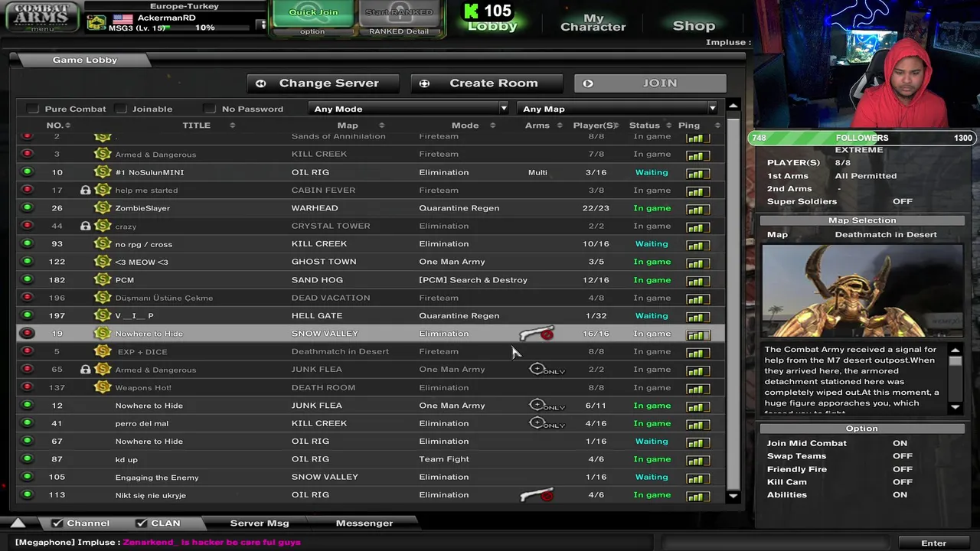The width and height of the screenshot is (980, 551).
Task: Click the US flag icon in profile
Action: pyautogui.click(x=122, y=18)
